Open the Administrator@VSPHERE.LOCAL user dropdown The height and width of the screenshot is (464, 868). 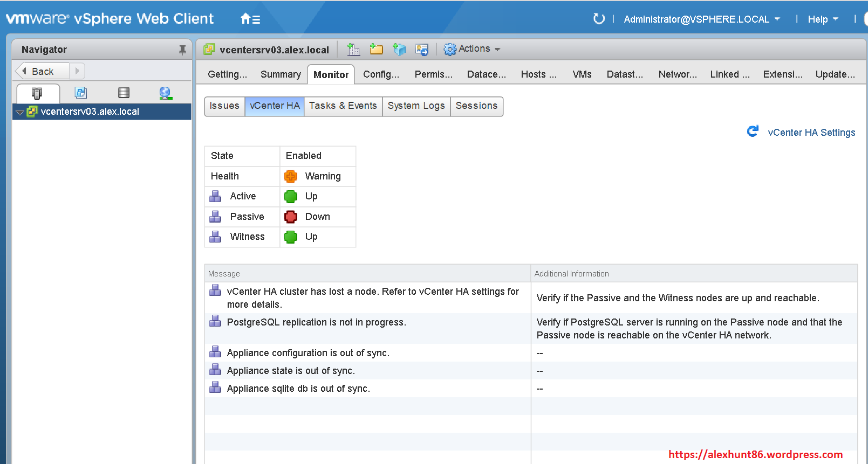(x=701, y=19)
